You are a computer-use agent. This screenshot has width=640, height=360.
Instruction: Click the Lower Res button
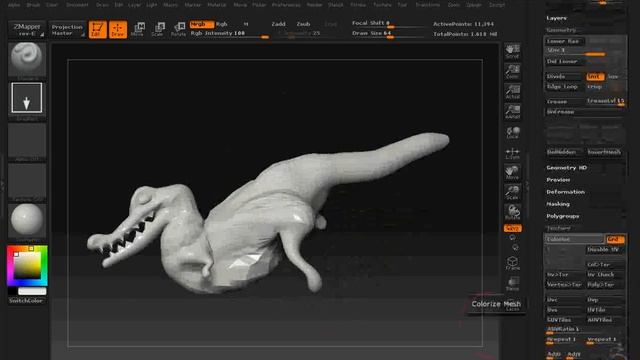(565, 41)
